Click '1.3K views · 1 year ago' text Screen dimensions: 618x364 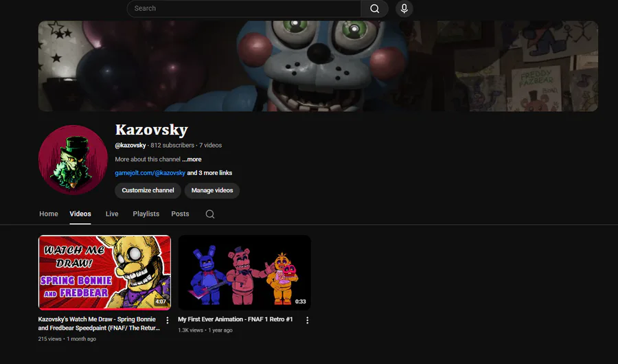(x=205, y=330)
